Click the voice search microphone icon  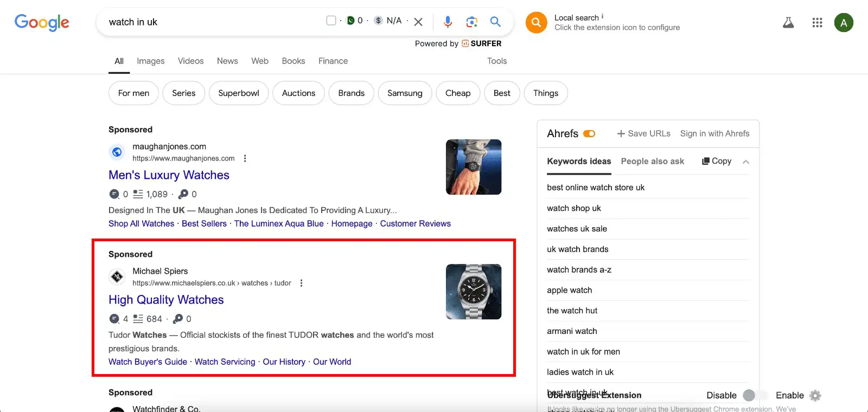tap(448, 22)
